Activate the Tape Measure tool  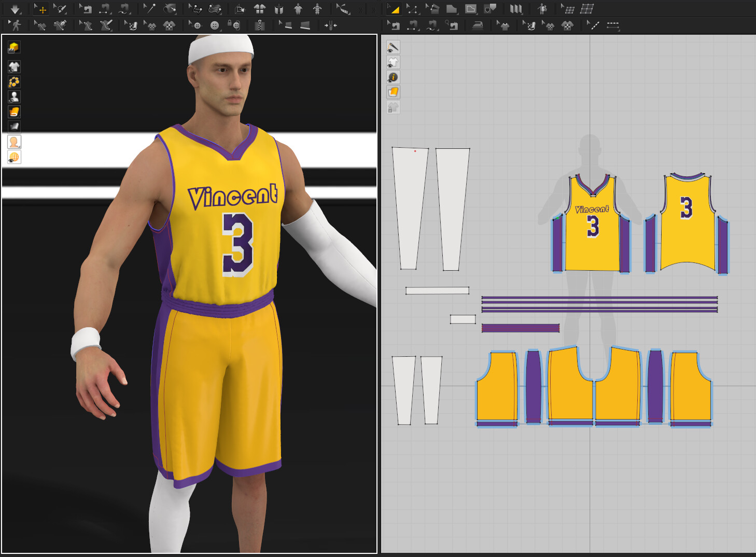pos(342,9)
